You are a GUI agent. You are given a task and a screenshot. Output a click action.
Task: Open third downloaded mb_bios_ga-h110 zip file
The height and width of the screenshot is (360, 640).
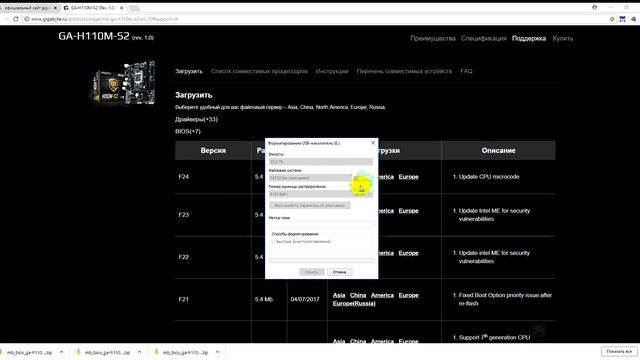tap(181, 352)
